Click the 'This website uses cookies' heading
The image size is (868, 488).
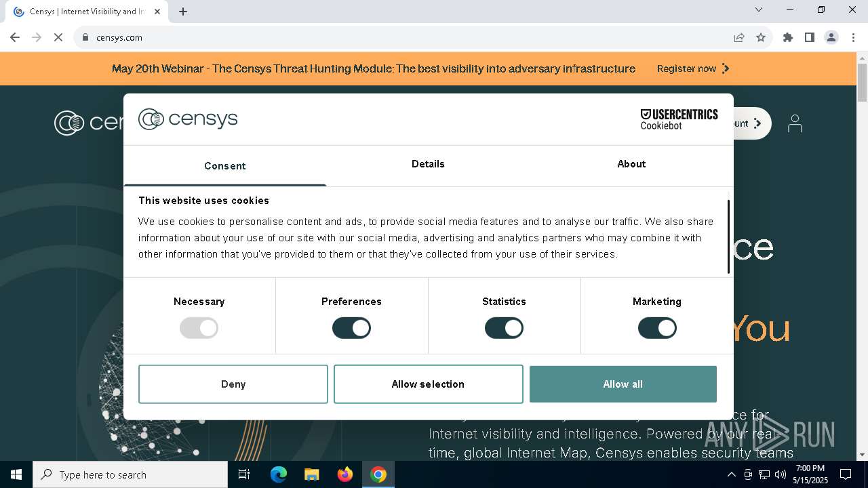(x=203, y=201)
